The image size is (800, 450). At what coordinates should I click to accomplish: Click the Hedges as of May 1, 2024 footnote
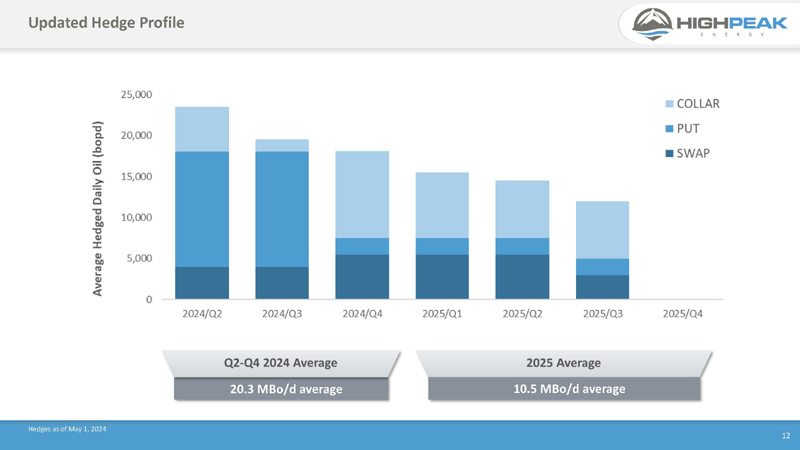[67, 429]
